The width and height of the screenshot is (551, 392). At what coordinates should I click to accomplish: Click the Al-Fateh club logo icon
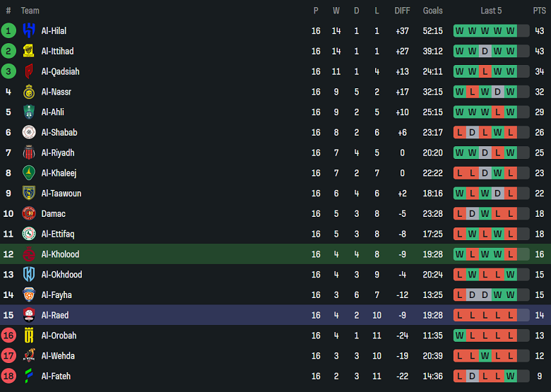click(29, 376)
